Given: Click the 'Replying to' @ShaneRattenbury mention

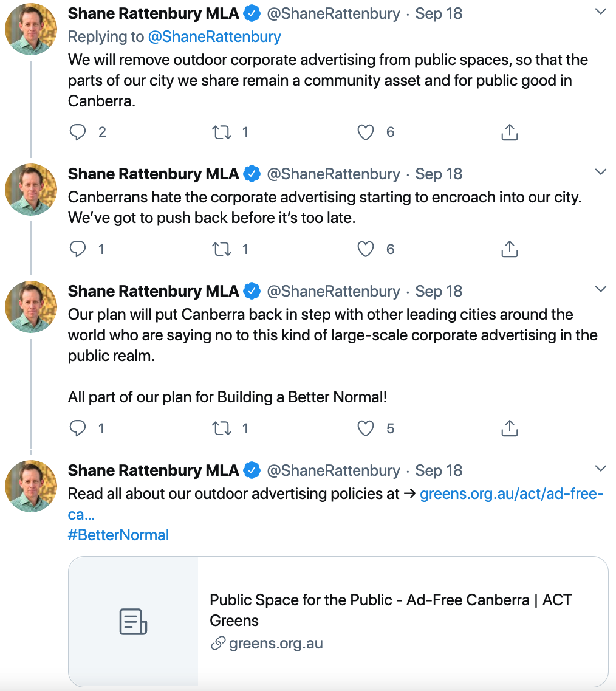Looking at the screenshot, I should pyautogui.click(x=214, y=36).
